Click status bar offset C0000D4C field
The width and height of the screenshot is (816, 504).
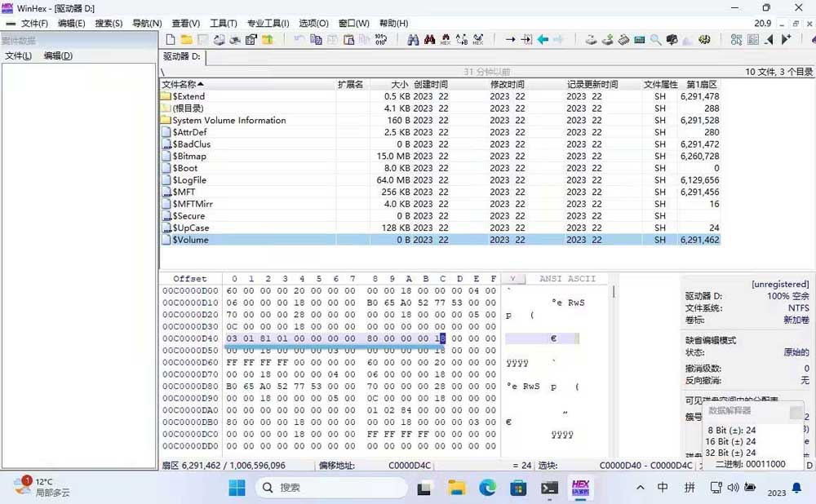click(x=410, y=466)
